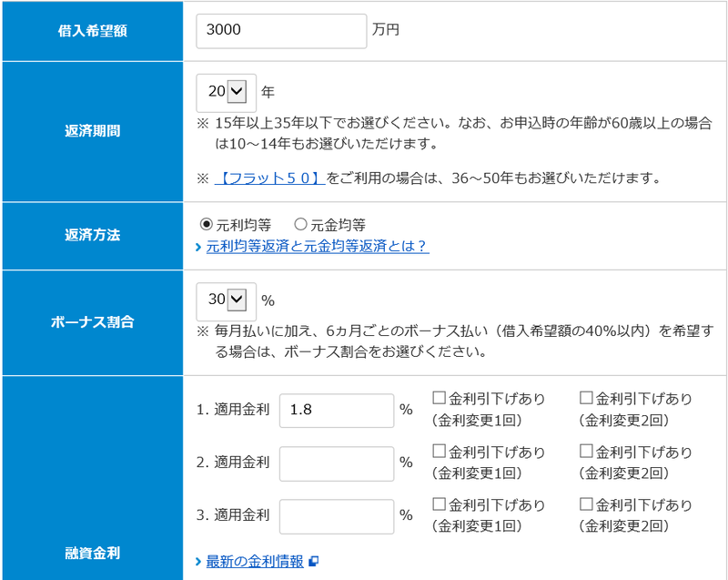
Task: Open the 【フラット５０】 link
Action: pos(269,178)
